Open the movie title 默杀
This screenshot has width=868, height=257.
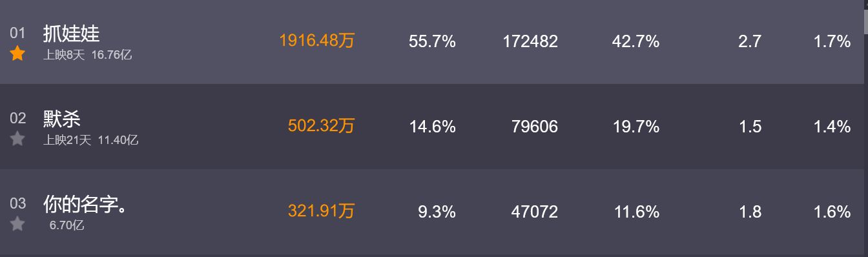pos(61,119)
